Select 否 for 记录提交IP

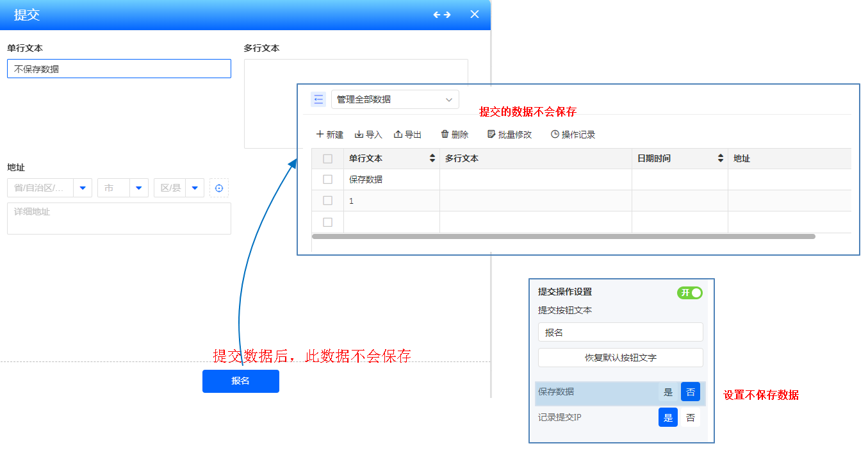click(690, 418)
